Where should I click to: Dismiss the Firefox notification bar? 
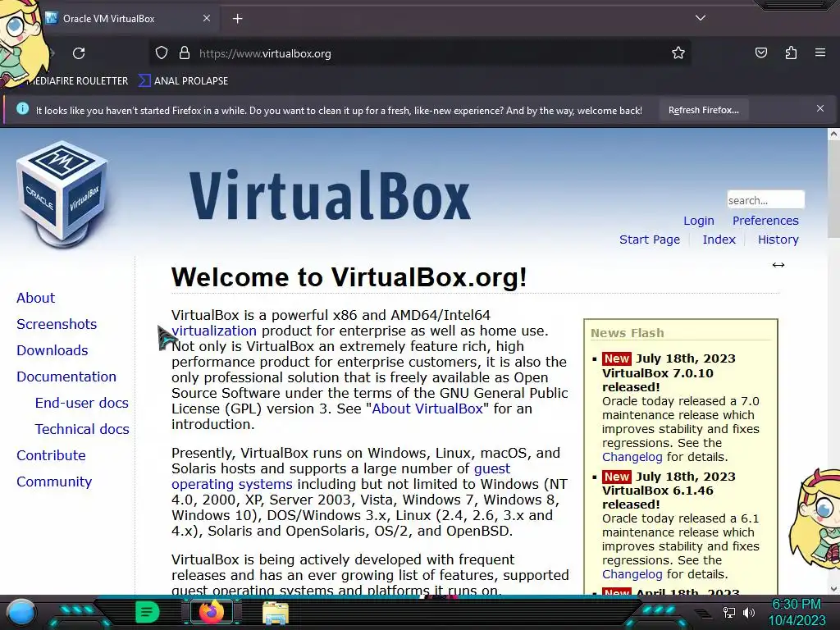click(x=820, y=109)
